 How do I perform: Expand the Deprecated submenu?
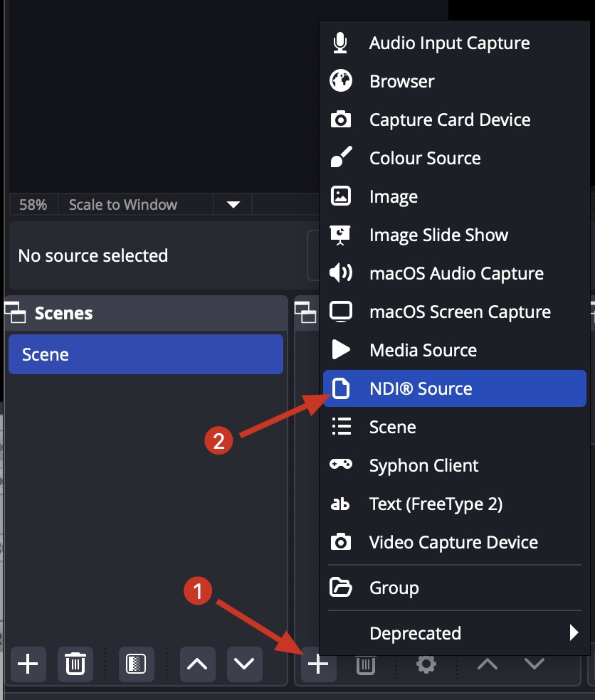[414, 633]
